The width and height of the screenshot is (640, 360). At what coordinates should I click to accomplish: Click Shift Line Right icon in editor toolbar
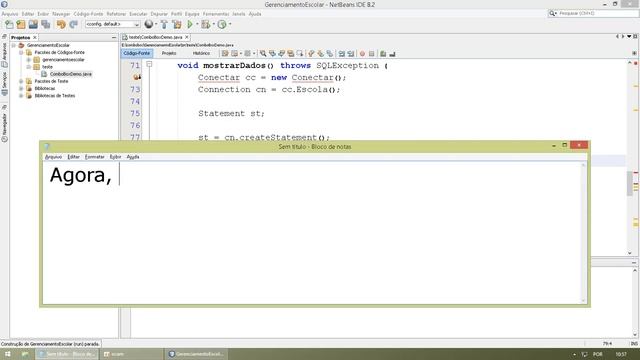[351, 53]
